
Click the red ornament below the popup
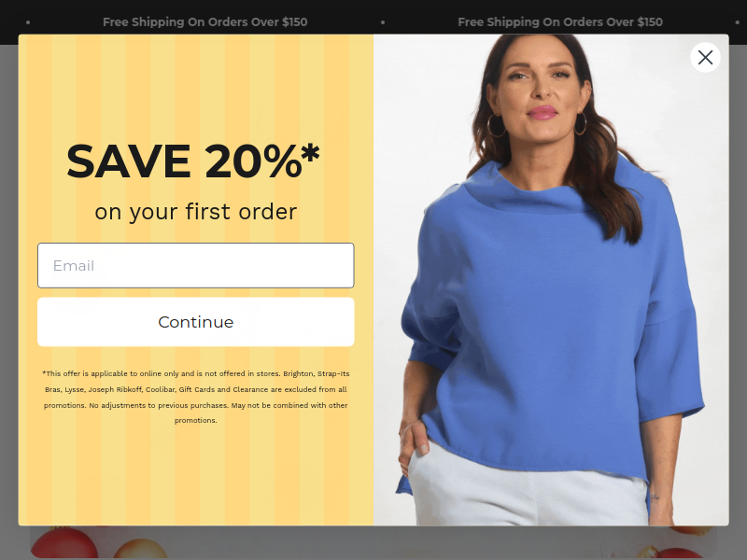(64, 542)
